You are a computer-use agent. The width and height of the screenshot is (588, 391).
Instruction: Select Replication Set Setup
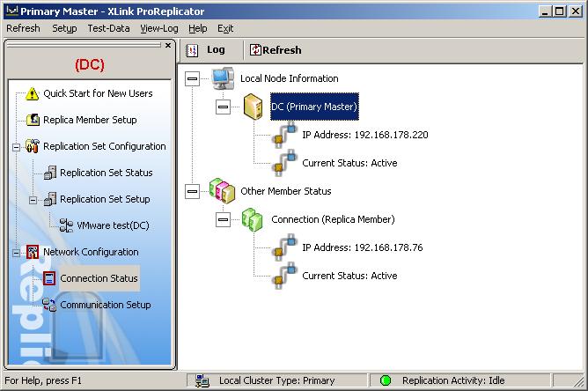tap(105, 199)
